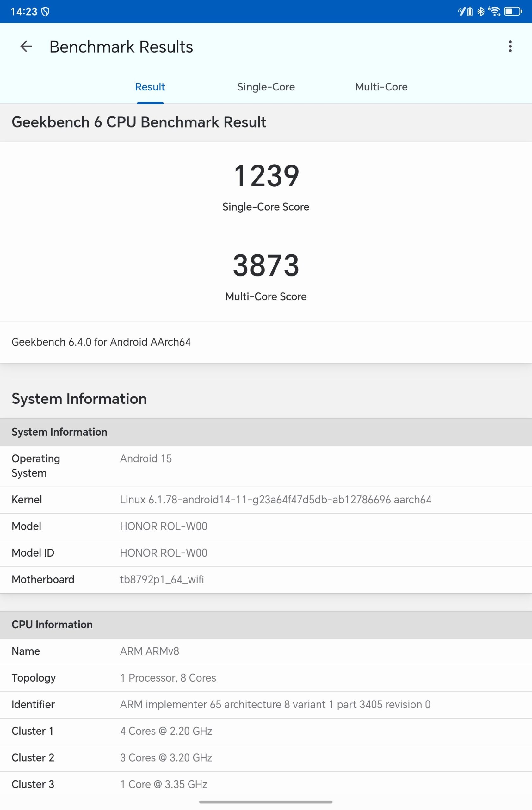Select the 1 Processor, 8 Cores value

[x=168, y=678]
